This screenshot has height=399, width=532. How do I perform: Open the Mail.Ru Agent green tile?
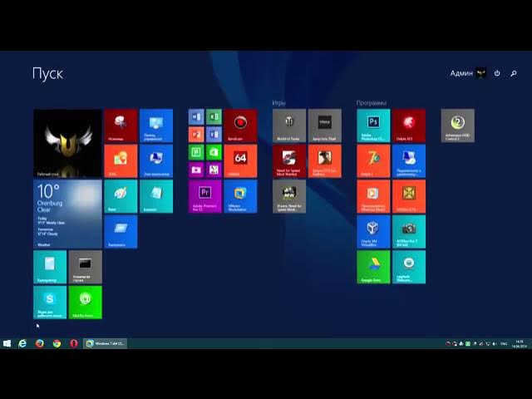click(x=85, y=302)
